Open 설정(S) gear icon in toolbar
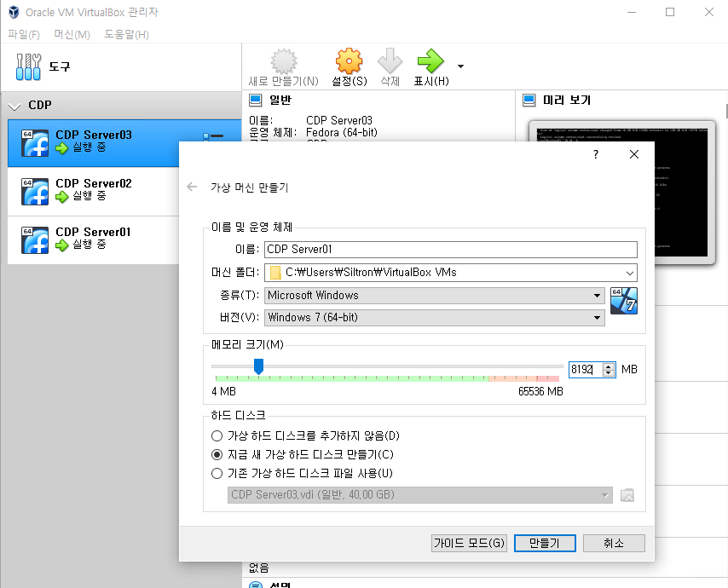 tap(349, 61)
